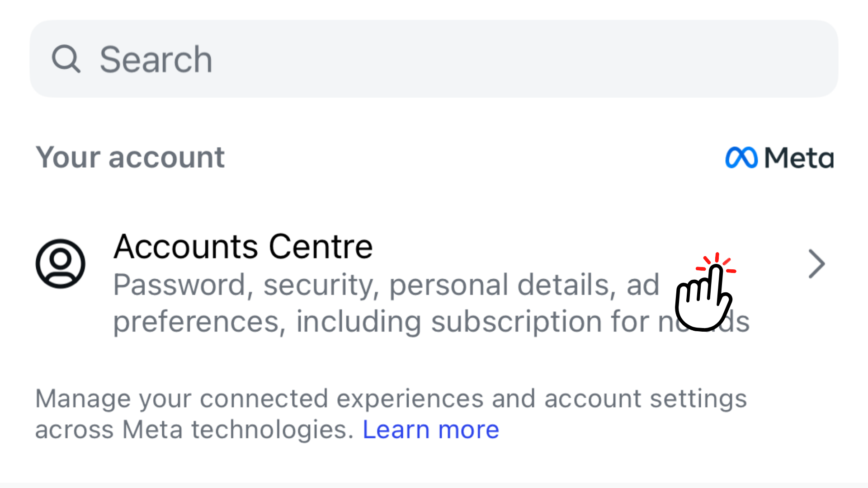Click the Meta wordmark text
This screenshot has height=488, width=868.
[x=799, y=158]
